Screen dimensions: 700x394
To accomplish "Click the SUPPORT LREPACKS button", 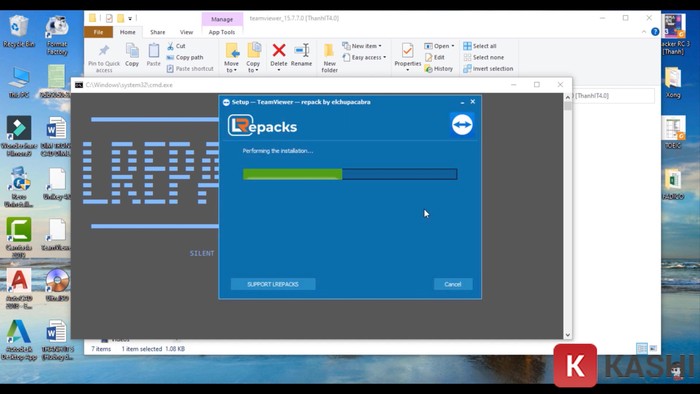I will (273, 284).
